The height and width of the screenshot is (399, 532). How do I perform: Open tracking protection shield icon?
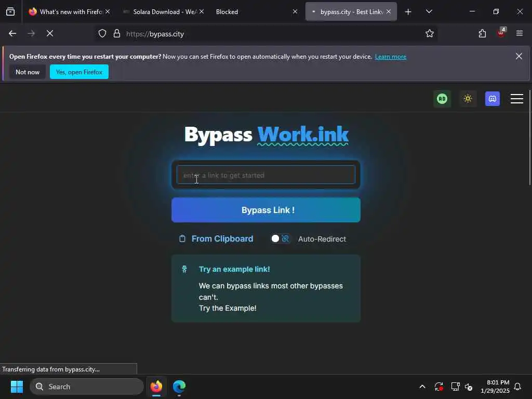[x=102, y=33]
